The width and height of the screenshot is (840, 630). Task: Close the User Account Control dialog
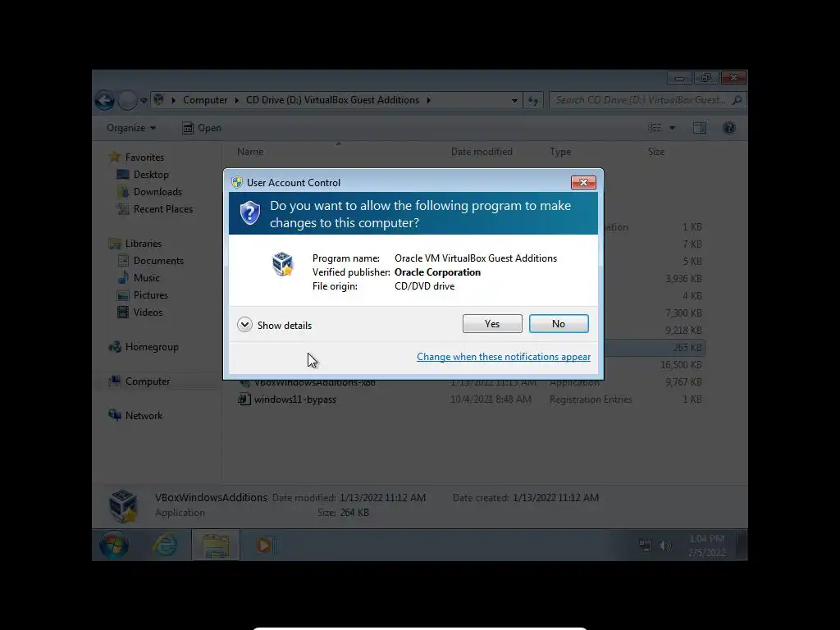pos(583,183)
